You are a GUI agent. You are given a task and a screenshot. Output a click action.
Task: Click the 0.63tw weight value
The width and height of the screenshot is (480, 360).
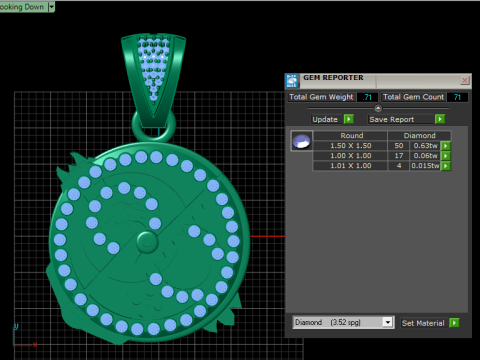pos(425,146)
